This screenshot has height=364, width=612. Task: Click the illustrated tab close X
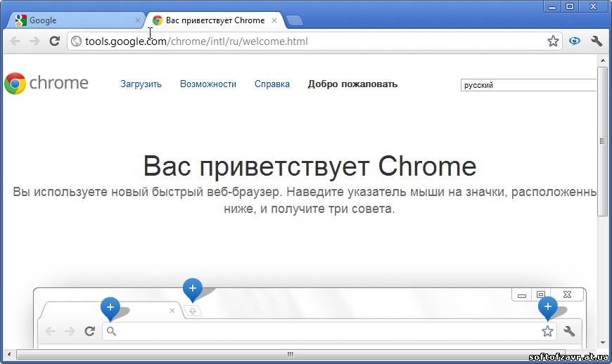(x=172, y=311)
